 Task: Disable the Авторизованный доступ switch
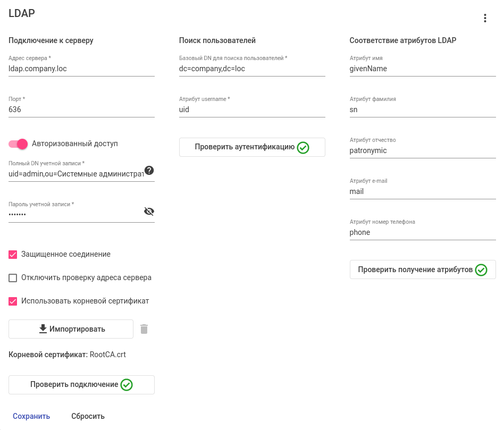[x=19, y=144]
